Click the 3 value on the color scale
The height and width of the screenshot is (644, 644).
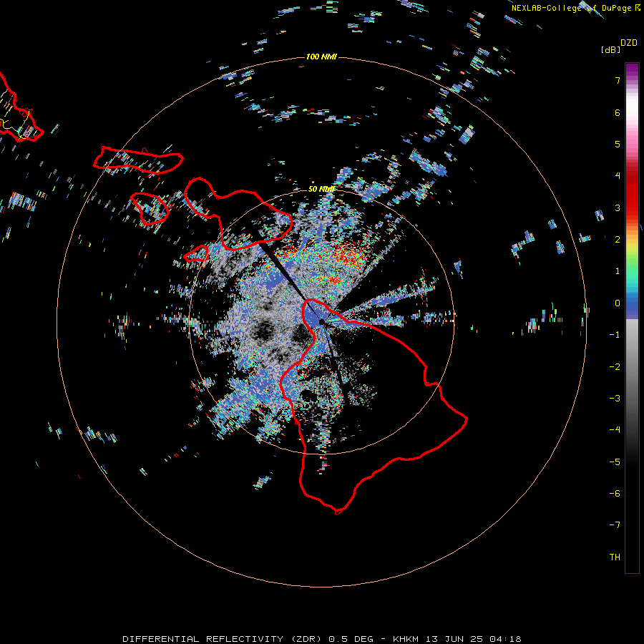(618, 208)
